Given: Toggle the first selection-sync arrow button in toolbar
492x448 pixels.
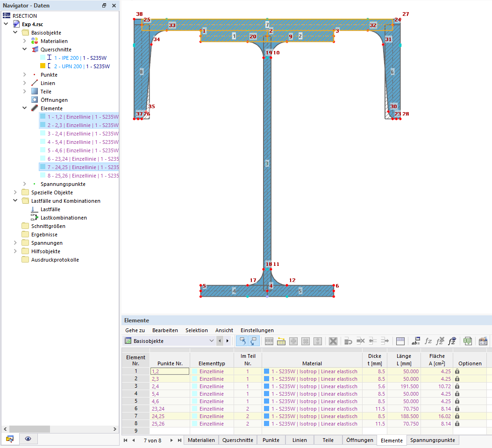Looking at the screenshot, I should [242, 341].
